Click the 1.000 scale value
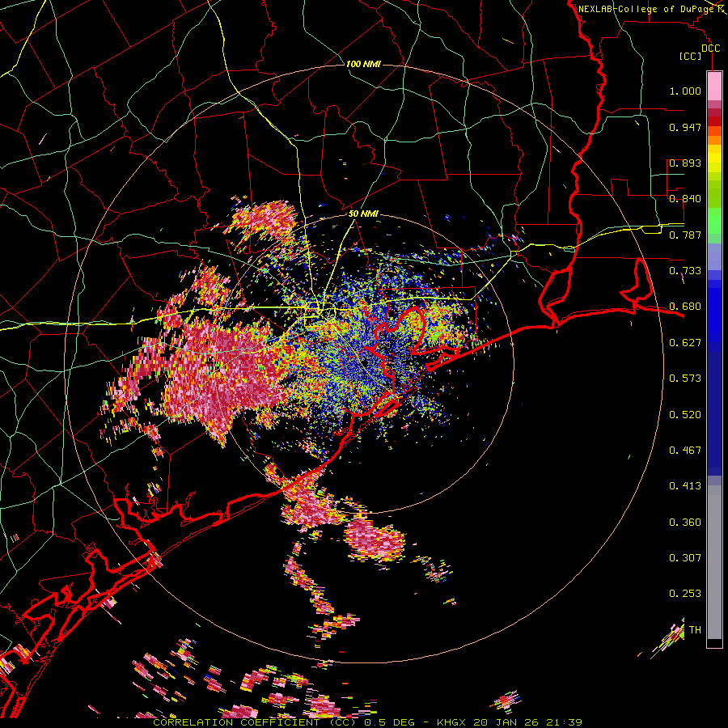 pos(685,91)
